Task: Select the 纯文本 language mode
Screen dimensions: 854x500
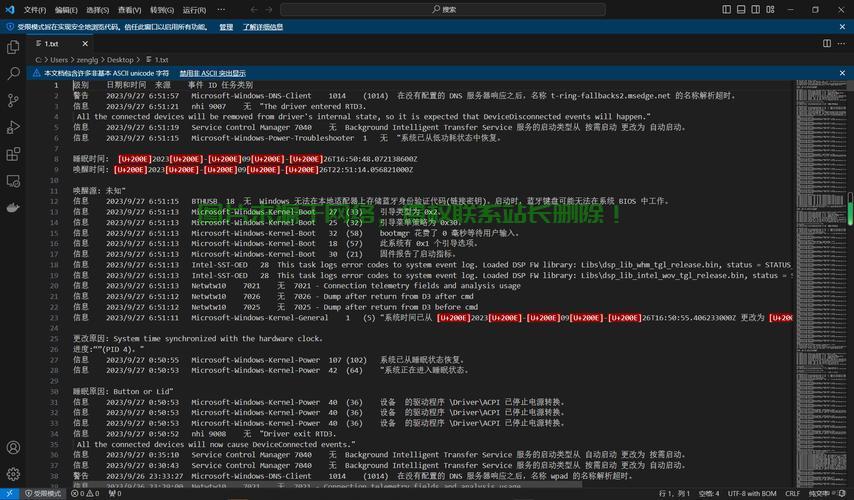Action: click(818, 493)
